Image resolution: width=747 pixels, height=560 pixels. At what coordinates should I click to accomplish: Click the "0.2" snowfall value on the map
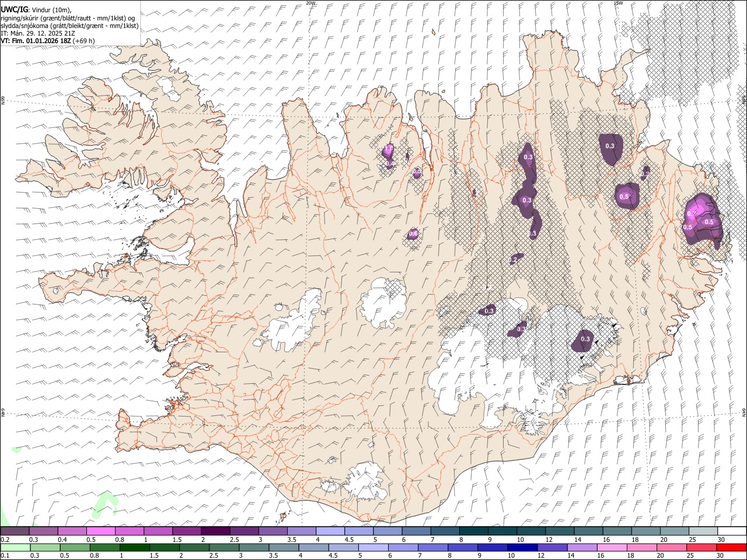click(x=513, y=260)
